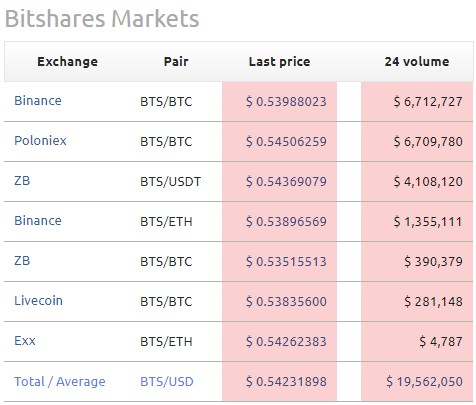Sort by the Exchange column header

(x=67, y=62)
